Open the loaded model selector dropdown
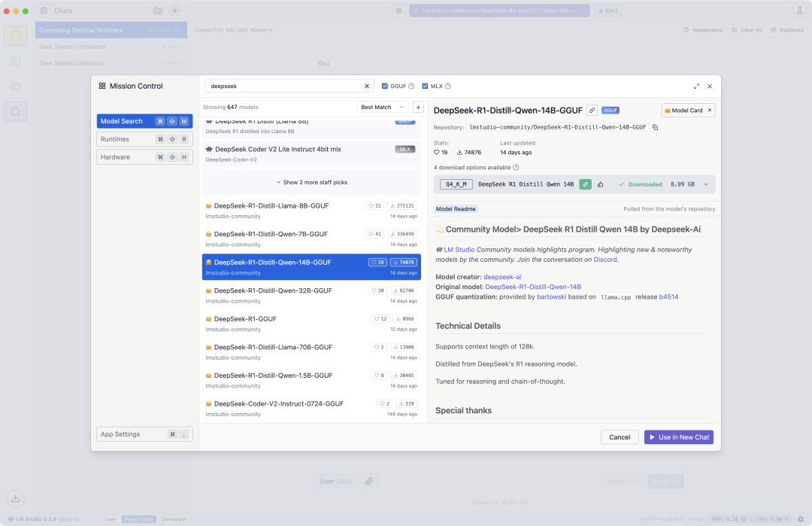 pos(499,11)
